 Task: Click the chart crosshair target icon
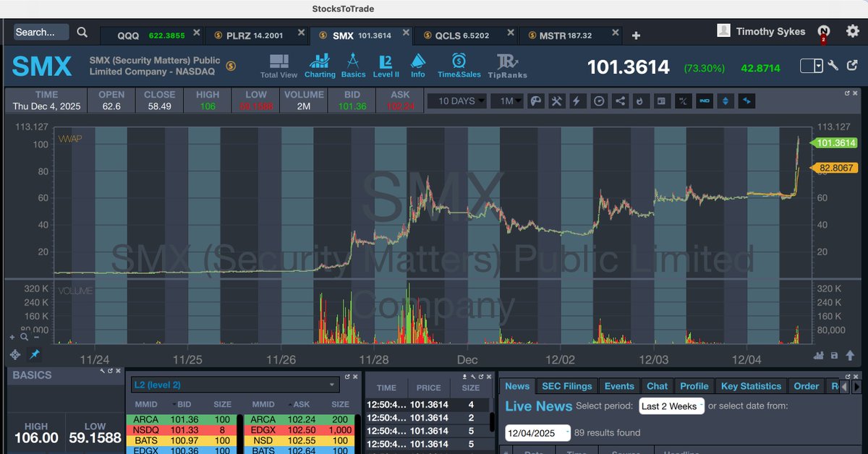pos(14,354)
